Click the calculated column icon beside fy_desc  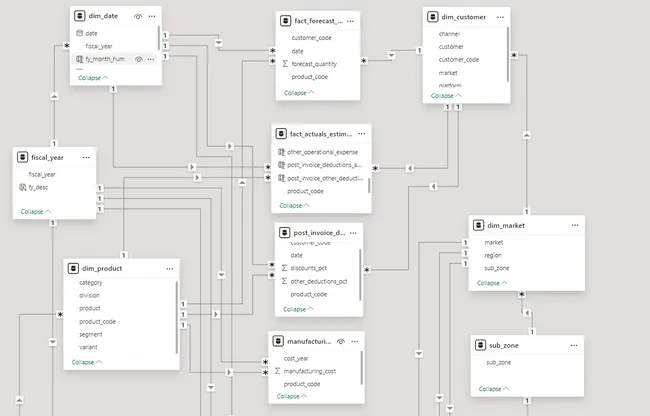(x=22, y=187)
